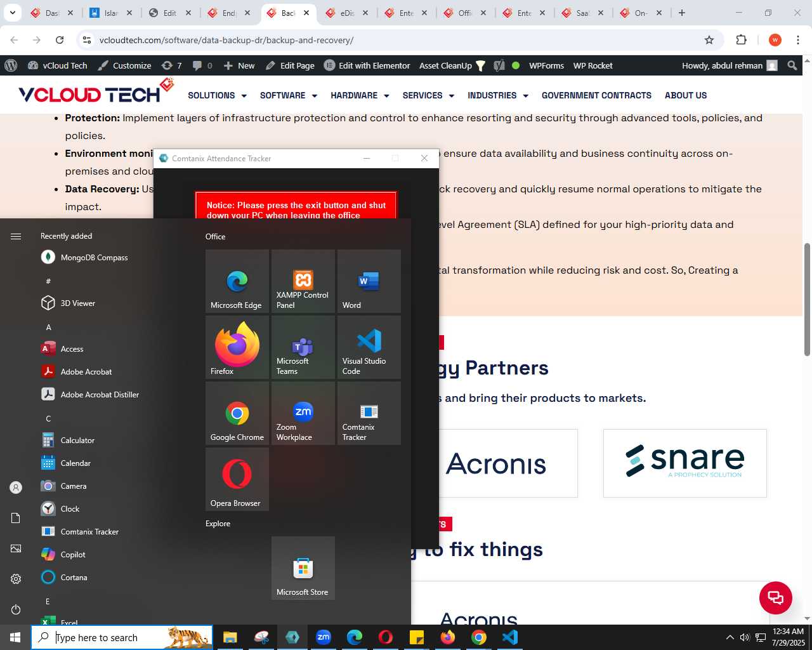Show hidden system tray icons

730,637
